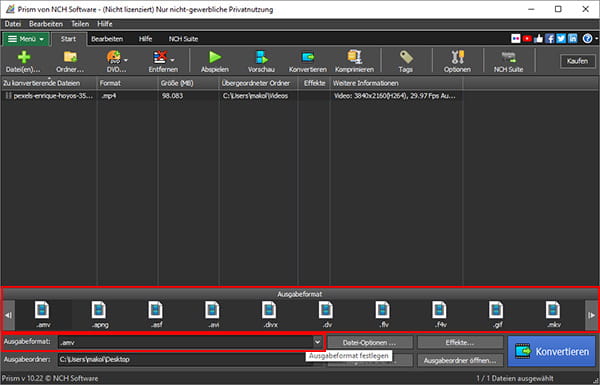
Task: Click the Datei(en) add files icon
Action: tap(23, 61)
